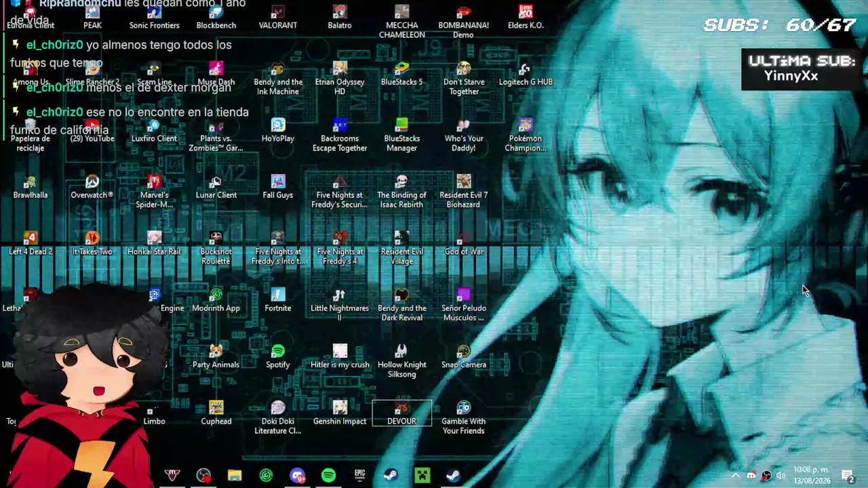The height and width of the screenshot is (488, 868).
Task: Select the Balatro desktop icon
Action: pos(340,18)
